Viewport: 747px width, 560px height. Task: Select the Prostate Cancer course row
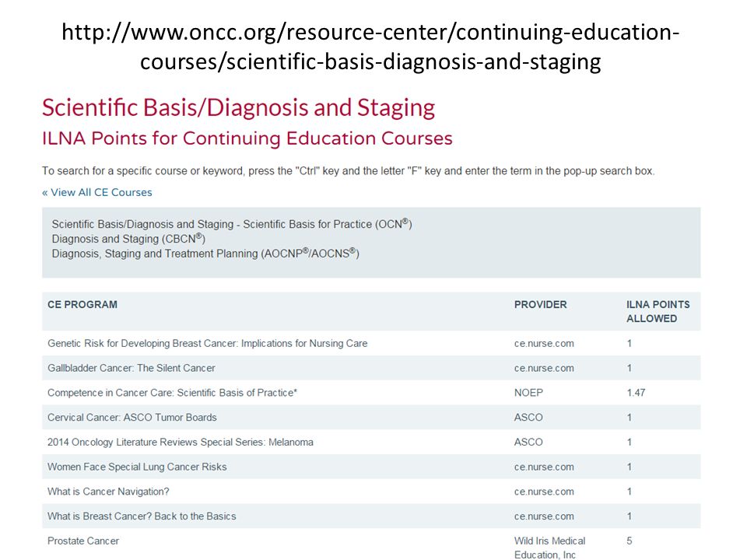(x=371, y=544)
